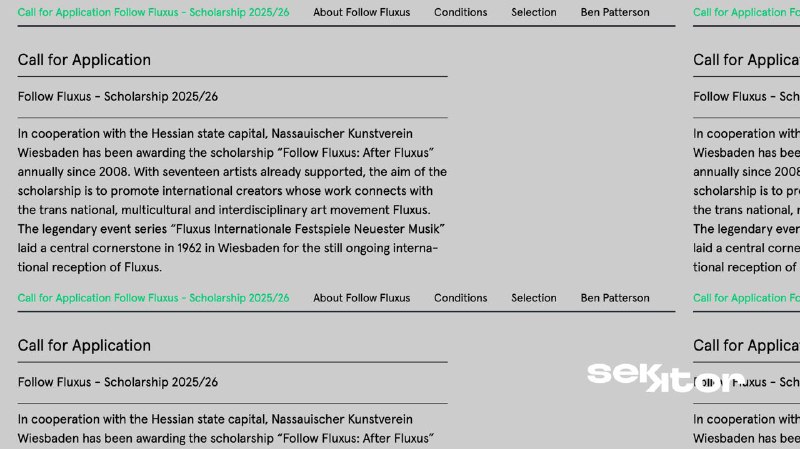Open Ben Patterson in the lower navigation bar
This screenshot has height=449, width=800.
coord(614,298)
